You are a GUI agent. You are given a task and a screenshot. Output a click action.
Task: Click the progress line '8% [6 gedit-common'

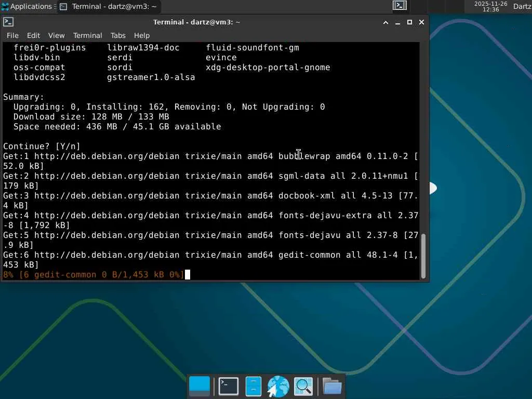(x=94, y=274)
